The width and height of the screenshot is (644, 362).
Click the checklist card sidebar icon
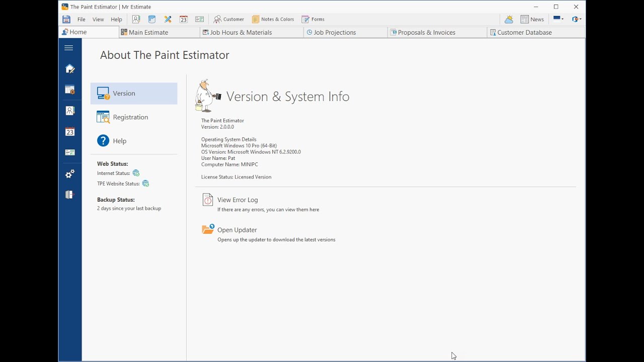pos(70,152)
